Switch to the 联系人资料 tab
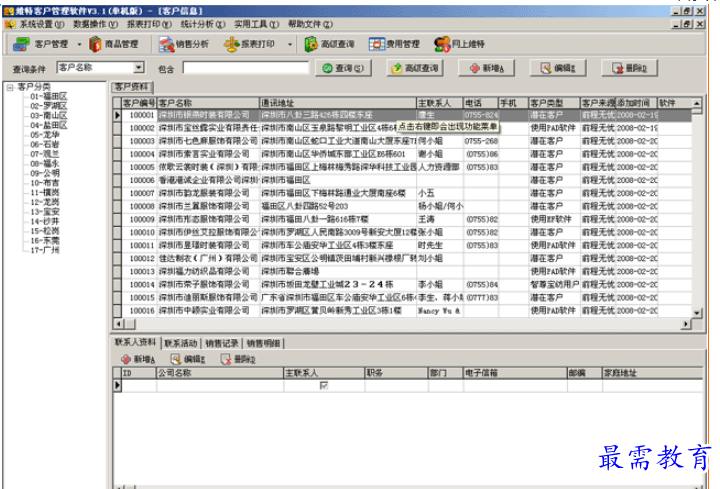This screenshot has width=720, height=489. 136,343
